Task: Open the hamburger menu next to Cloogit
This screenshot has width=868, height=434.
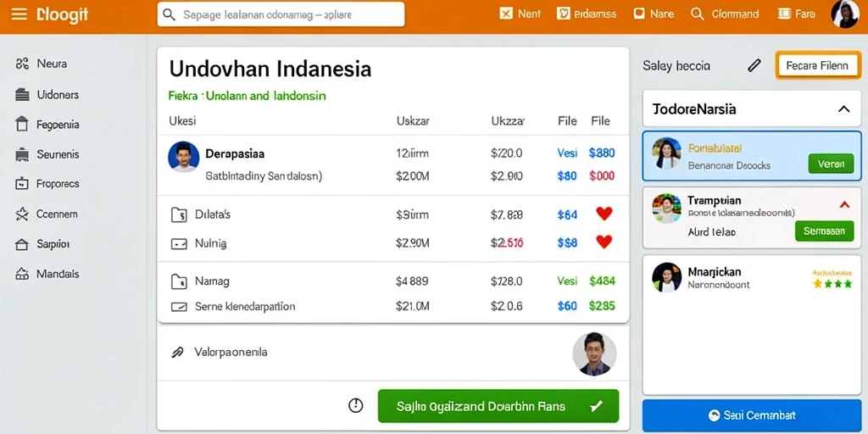Action: [x=19, y=14]
